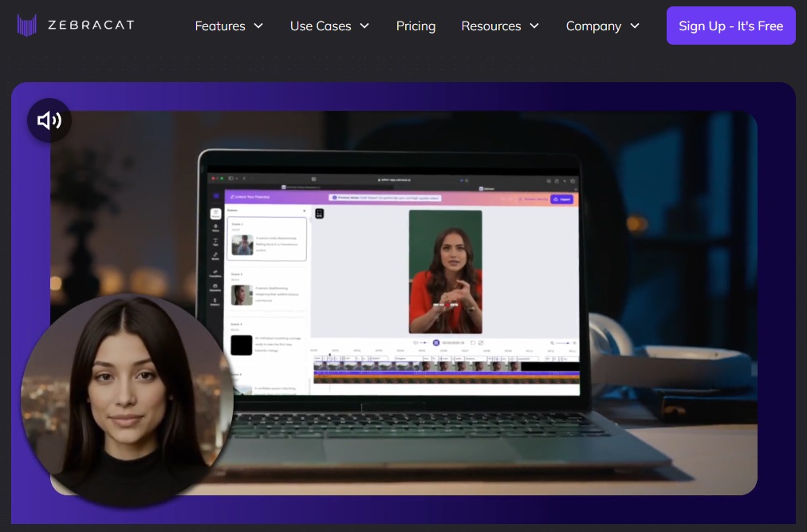Select the Text tool in editor sidebar
The width and height of the screenshot is (807, 532).
coord(215,242)
